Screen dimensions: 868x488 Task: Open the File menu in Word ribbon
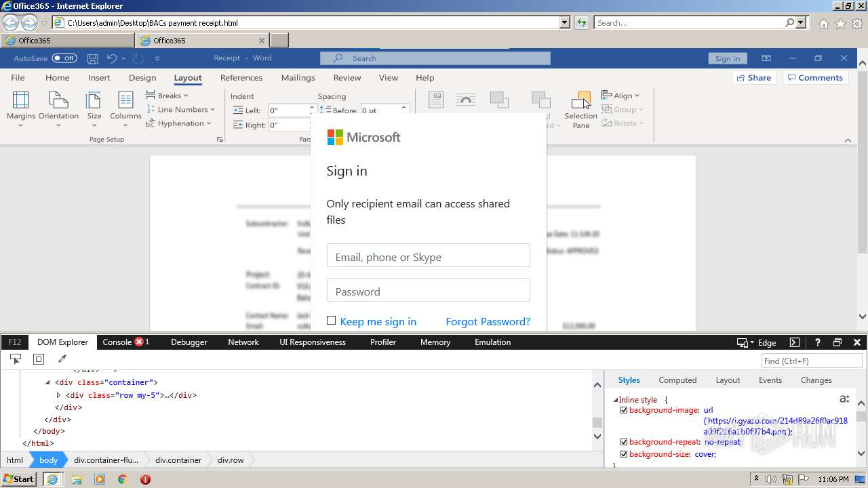[x=18, y=77]
